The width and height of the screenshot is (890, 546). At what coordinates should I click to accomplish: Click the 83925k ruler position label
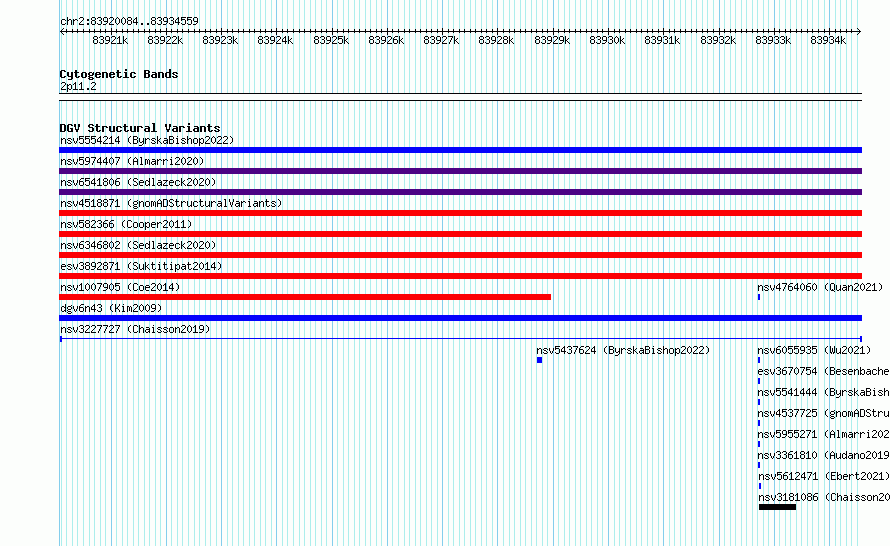[331, 40]
